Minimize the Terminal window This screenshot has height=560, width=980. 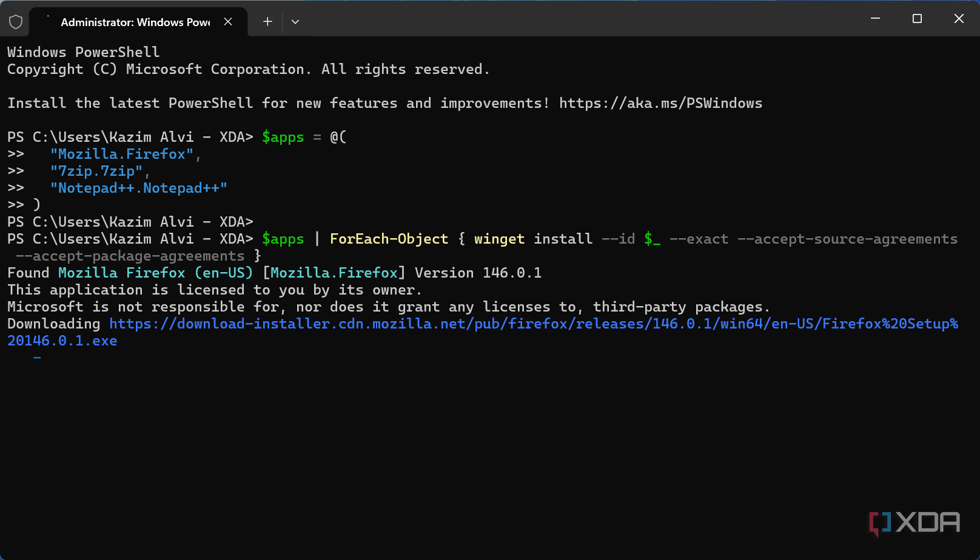tap(875, 18)
